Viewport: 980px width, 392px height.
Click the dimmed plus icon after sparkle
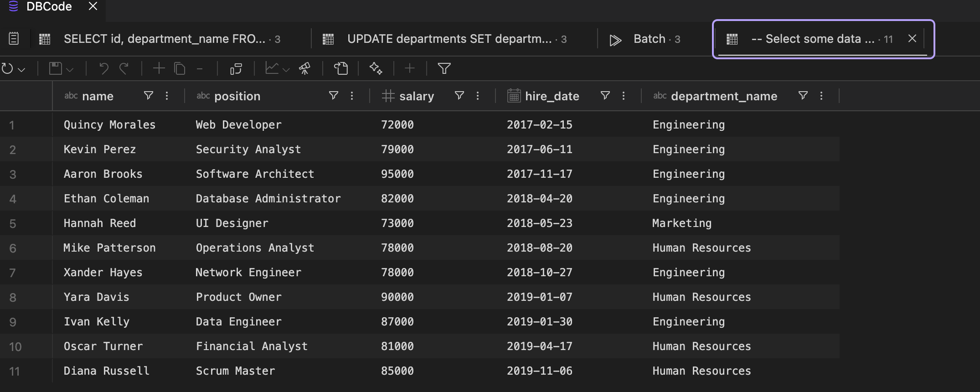[410, 68]
